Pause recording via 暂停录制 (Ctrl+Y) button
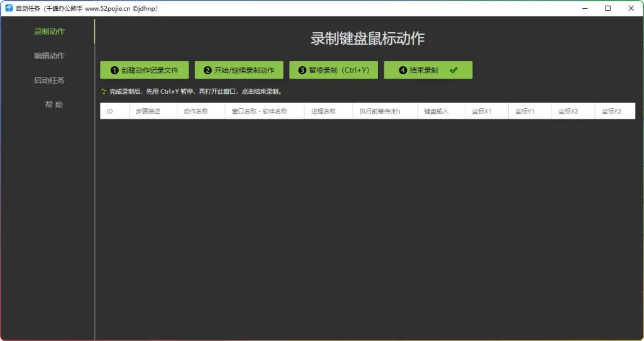Image resolution: width=644 pixels, height=341 pixels. (333, 70)
